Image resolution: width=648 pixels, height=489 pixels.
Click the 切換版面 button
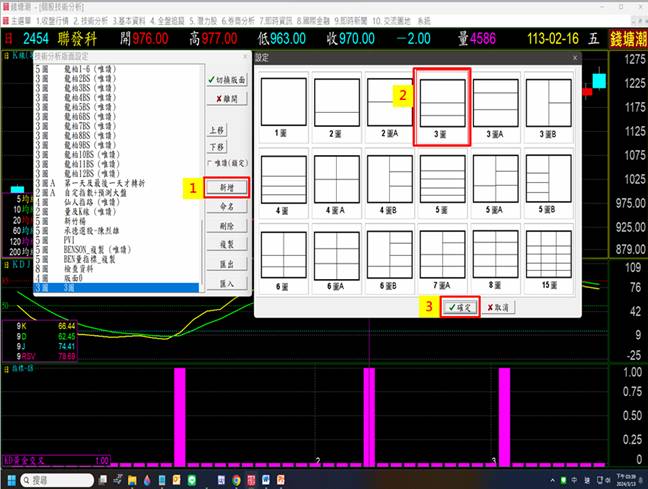[x=225, y=79]
